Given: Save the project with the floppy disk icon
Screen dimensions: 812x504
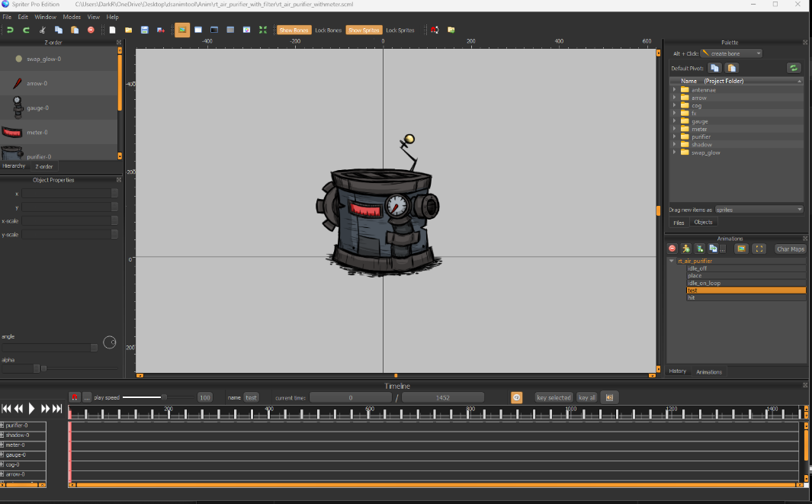Looking at the screenshot, I should [144, 30].
